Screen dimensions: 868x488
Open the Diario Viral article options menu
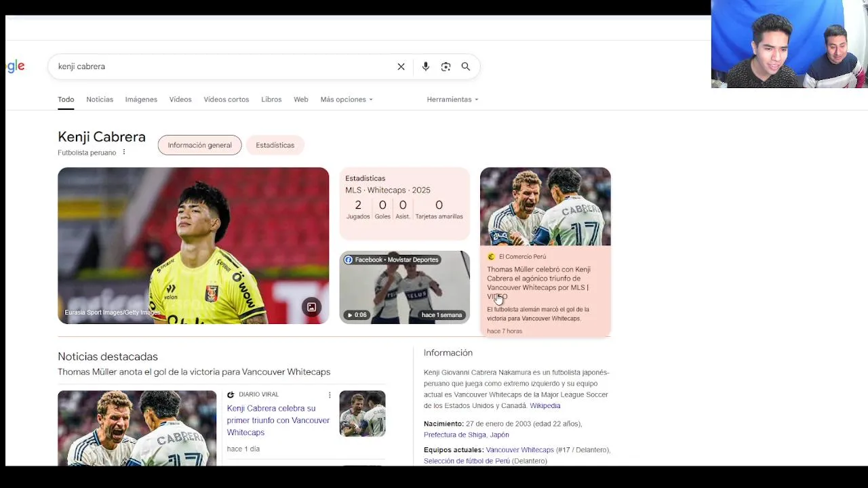[330, 394]
